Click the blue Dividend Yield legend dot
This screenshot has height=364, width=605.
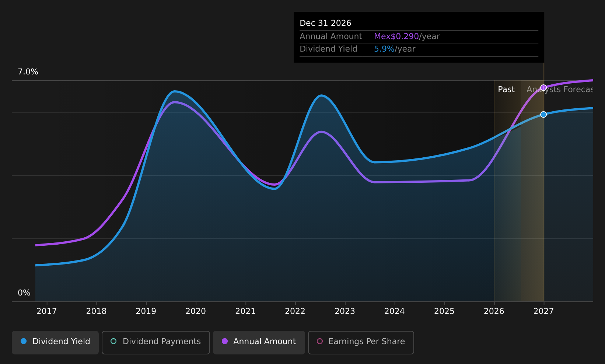tap(24, 341)
